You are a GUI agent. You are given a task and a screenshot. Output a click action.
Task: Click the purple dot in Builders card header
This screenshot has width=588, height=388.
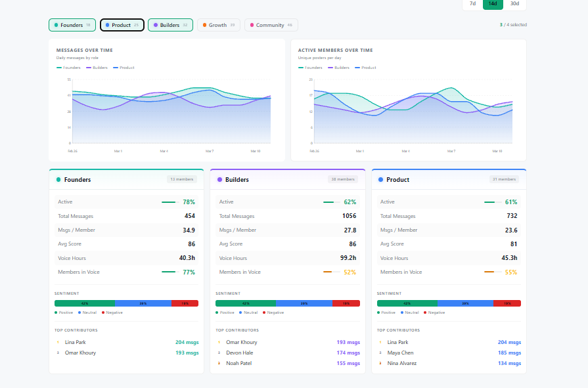coord(219,180)
